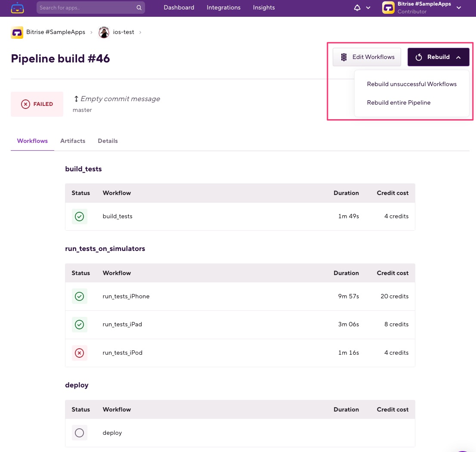Click inside the Search for apps field
The image size is (476, 452).
pyautogui.click(x=86, y=7)
